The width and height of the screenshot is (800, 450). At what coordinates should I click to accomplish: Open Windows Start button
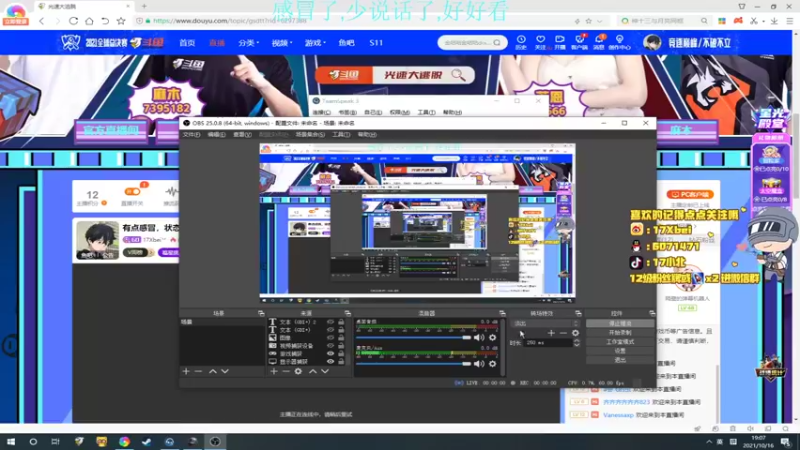pos(11,442)
